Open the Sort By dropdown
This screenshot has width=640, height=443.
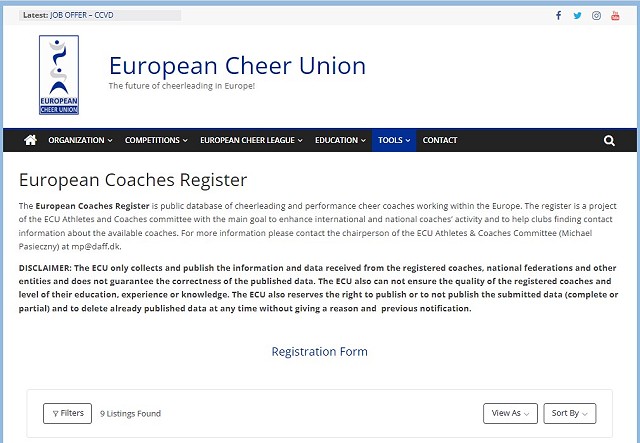[569, 413]
